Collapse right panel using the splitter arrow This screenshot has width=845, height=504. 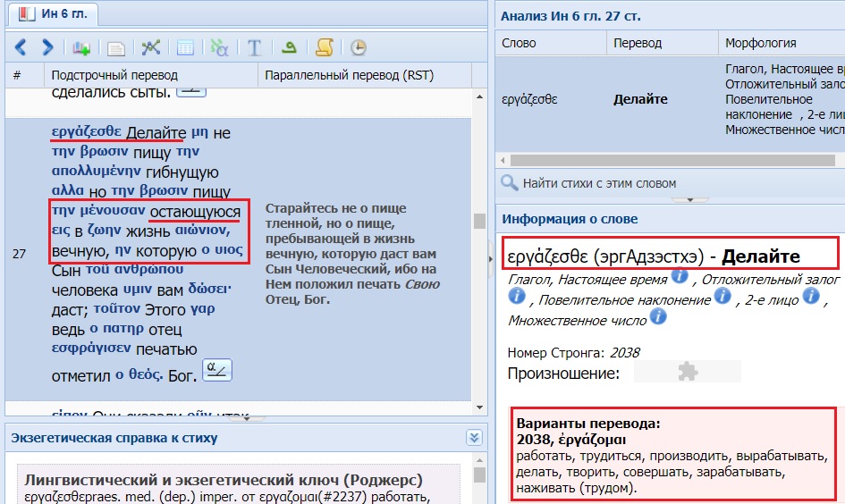(489, 258)
